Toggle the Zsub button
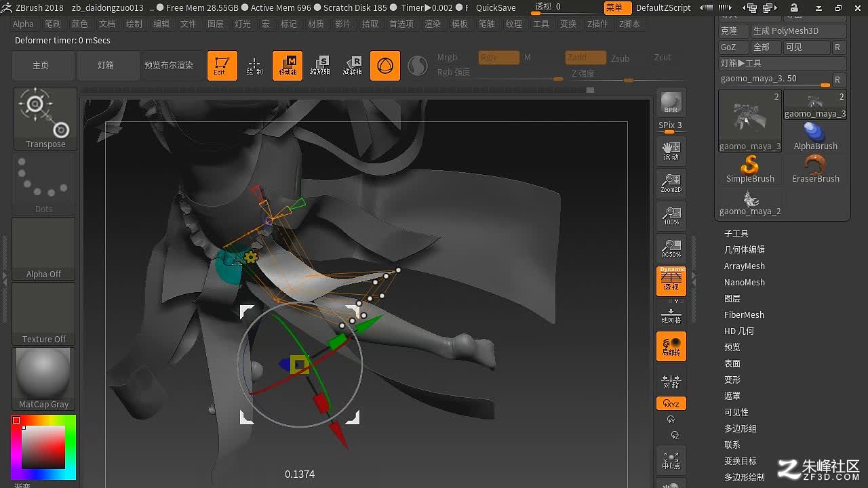This screenshot has width=868, height=488. tap(620, 58)
